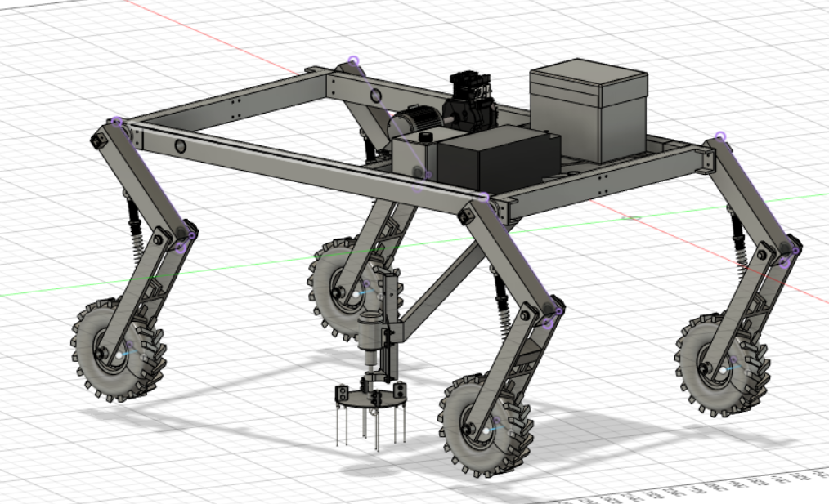This screenshot has height=504, width=829.
Task: Select the cylindrical electric motor beside the engine
Action: click(x=416, y=122)
